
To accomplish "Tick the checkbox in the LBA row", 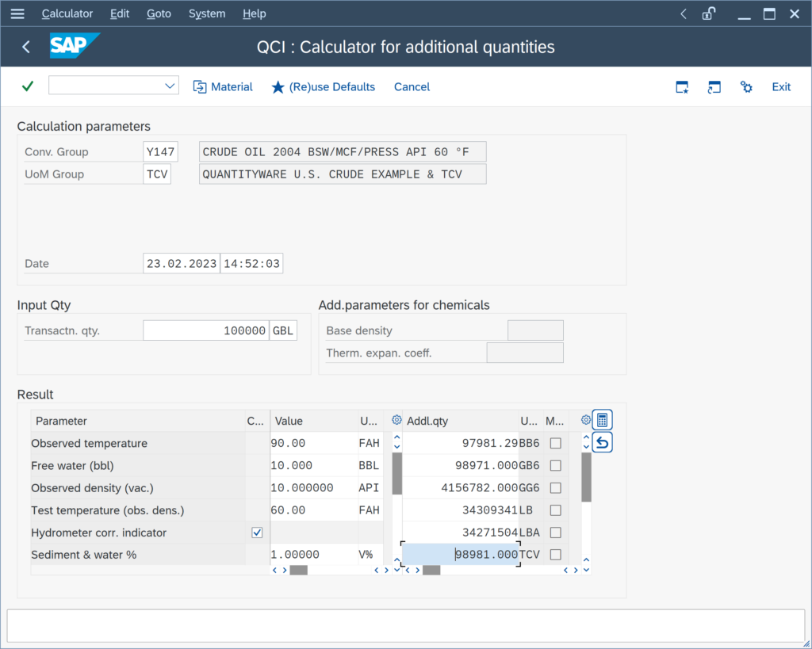I will tap(556, 533).
